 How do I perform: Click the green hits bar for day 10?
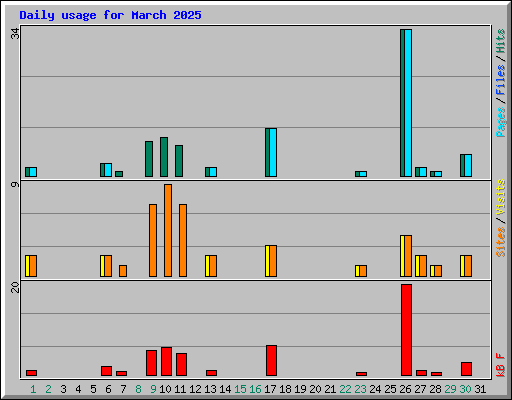click(x=164, y=157)
